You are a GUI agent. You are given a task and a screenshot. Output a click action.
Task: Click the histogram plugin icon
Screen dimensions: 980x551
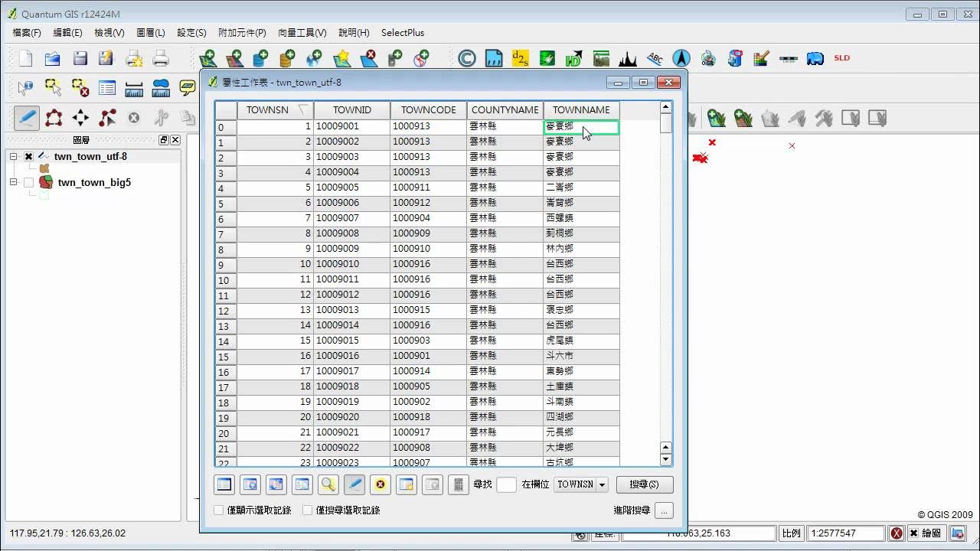[x=628, y=58]
